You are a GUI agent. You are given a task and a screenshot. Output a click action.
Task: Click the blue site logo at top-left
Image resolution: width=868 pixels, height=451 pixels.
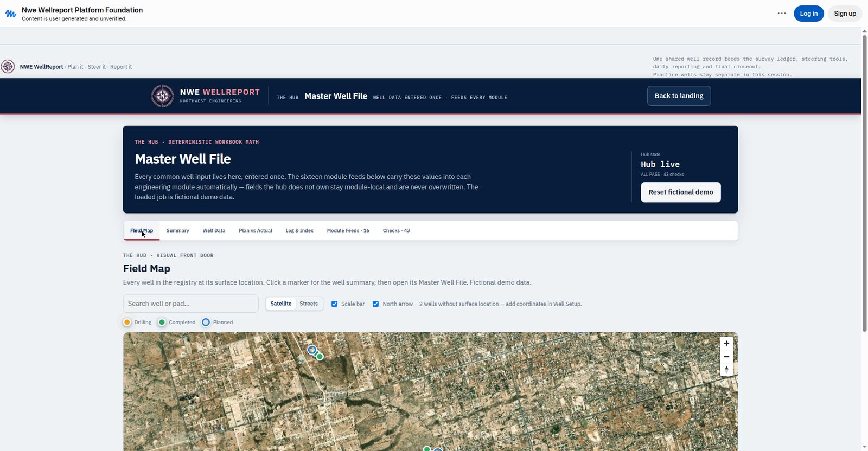(10, 14)
